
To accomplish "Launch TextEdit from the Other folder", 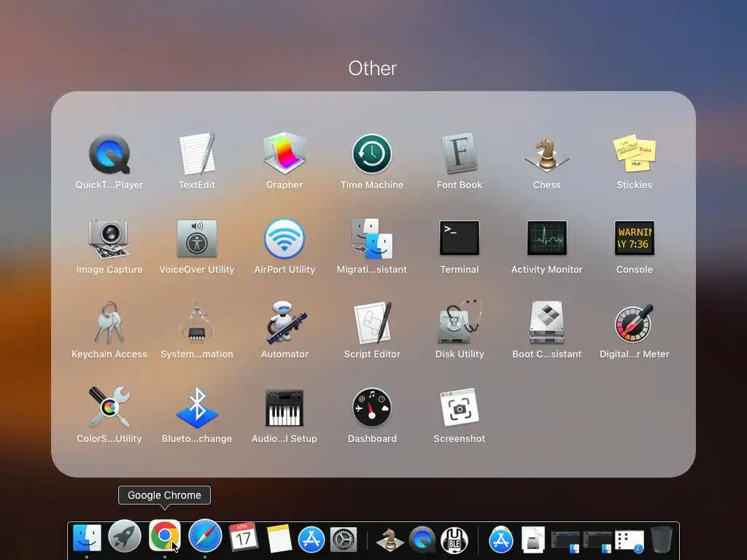I will 197,155.
